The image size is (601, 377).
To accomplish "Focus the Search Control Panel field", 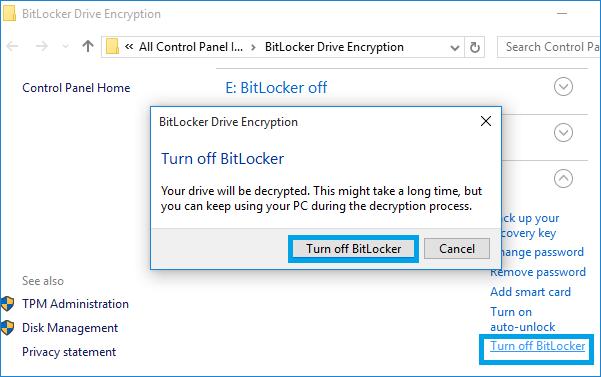I will click(x=549, y=47).
